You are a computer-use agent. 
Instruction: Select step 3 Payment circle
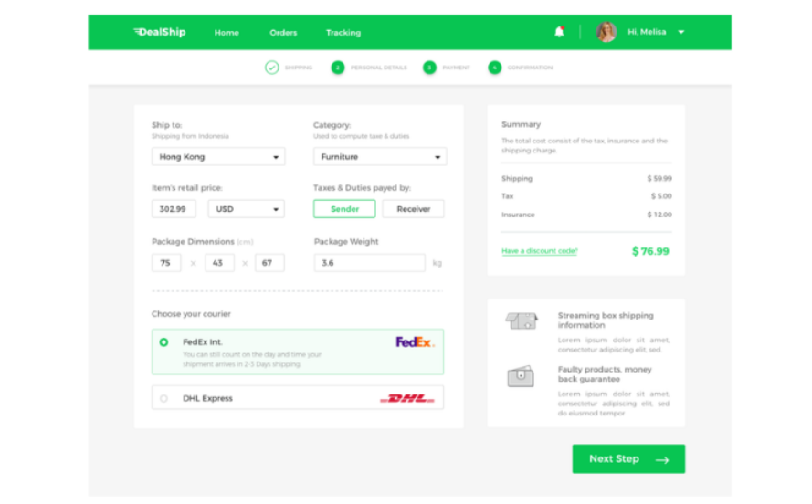click(429, 68)
